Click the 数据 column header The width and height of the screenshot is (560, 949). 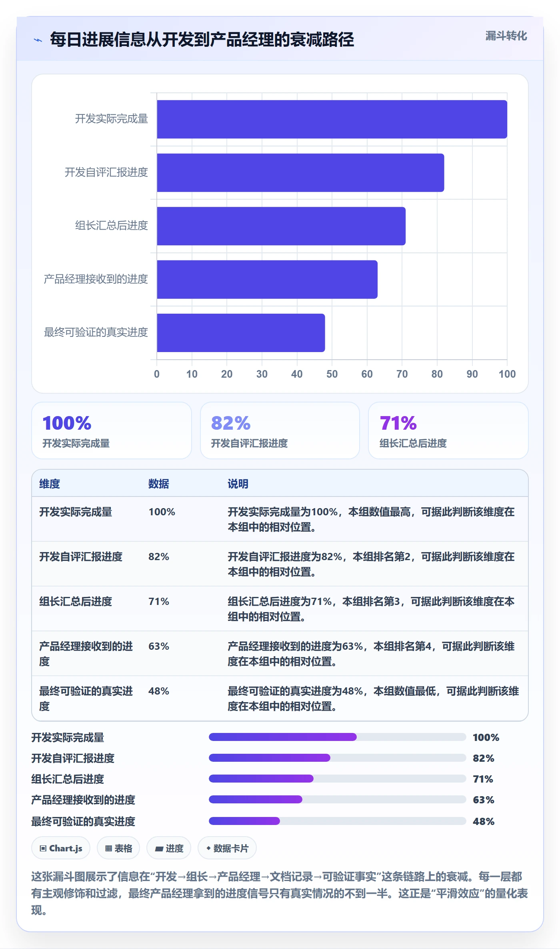[x=159, y=484]
